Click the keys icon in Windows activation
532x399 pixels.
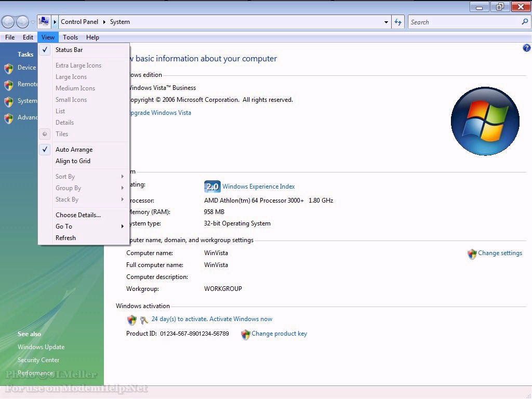tap(144, 320)
